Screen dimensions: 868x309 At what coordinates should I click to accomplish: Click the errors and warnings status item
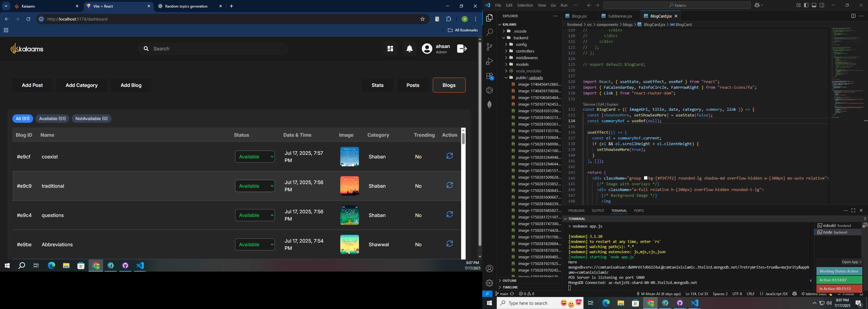(527, 294)
